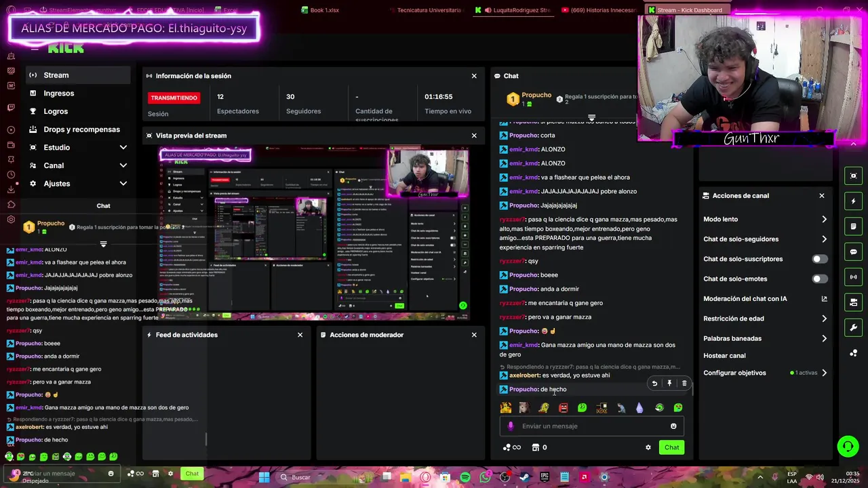Image resolution: width=868 pixels, height=488 pixels.
Task: Open WhatsApp from the Windows taskbar
Action: (x=485, y=477)
